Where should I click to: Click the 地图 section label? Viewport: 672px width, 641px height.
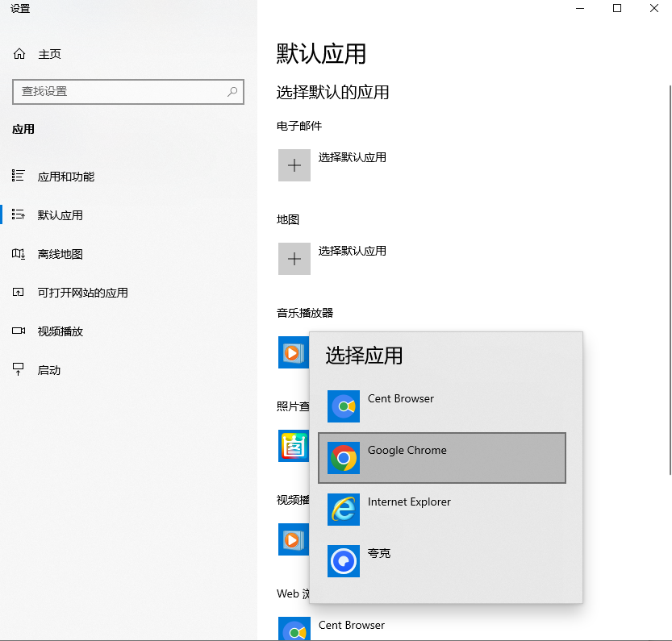click(288, 219)
